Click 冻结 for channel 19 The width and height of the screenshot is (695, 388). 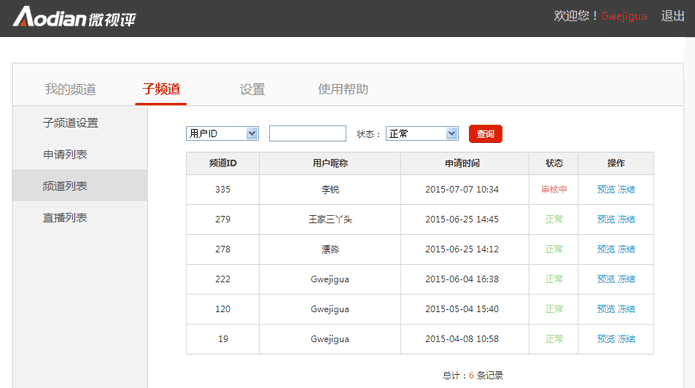pos(626,339)
